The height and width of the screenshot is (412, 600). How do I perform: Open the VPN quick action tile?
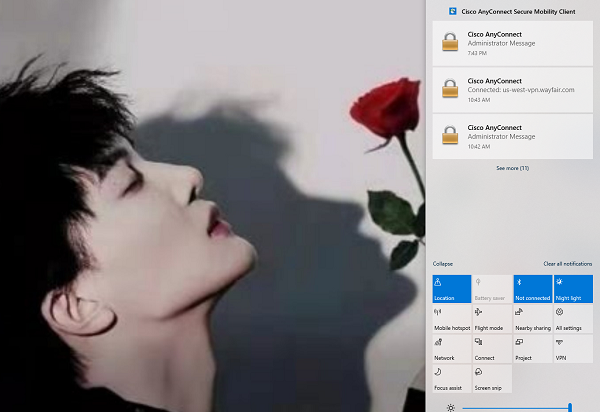click(x=573, y=349)
